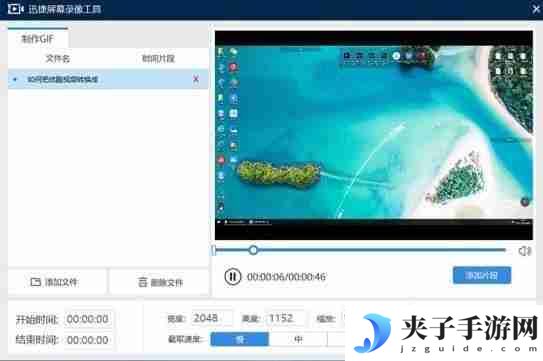Click the round playback position handle
543x361 pixels.
[x=253, y=250]
